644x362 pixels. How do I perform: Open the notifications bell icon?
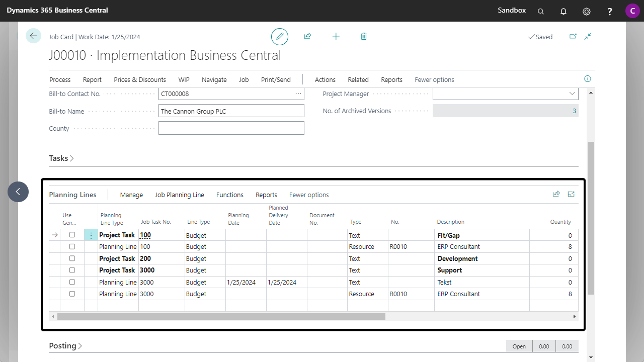563,11
